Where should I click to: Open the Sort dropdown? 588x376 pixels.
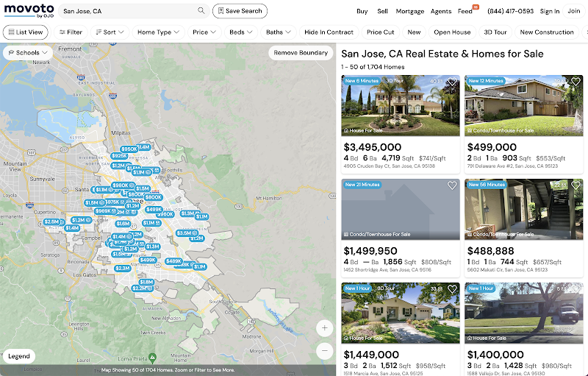(x=110, y=32)
